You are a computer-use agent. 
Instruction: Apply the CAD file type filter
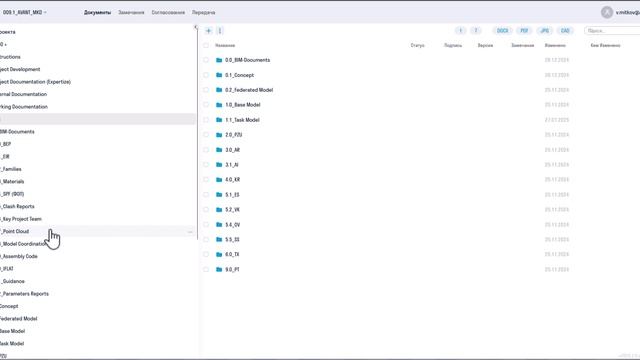[x=565, y=31]
